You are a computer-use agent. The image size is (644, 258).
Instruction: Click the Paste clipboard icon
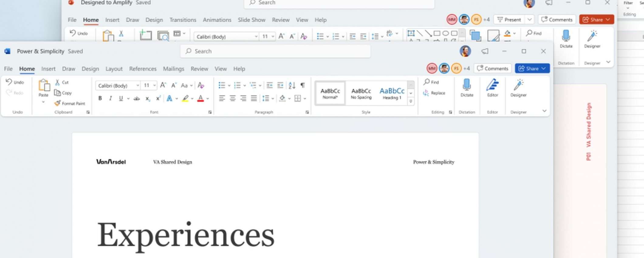click(44, 85)
